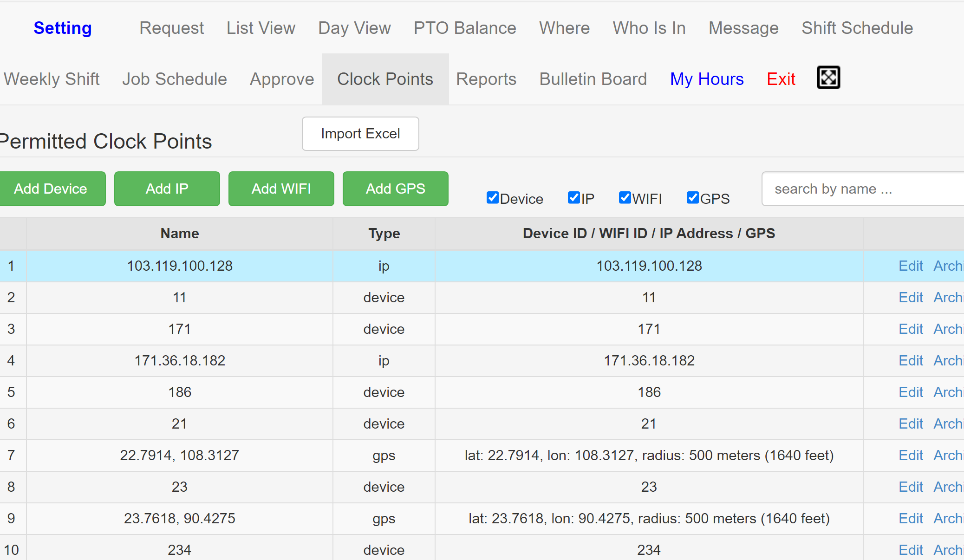Go to the PTO Balance section

click(x=464, y=28)
